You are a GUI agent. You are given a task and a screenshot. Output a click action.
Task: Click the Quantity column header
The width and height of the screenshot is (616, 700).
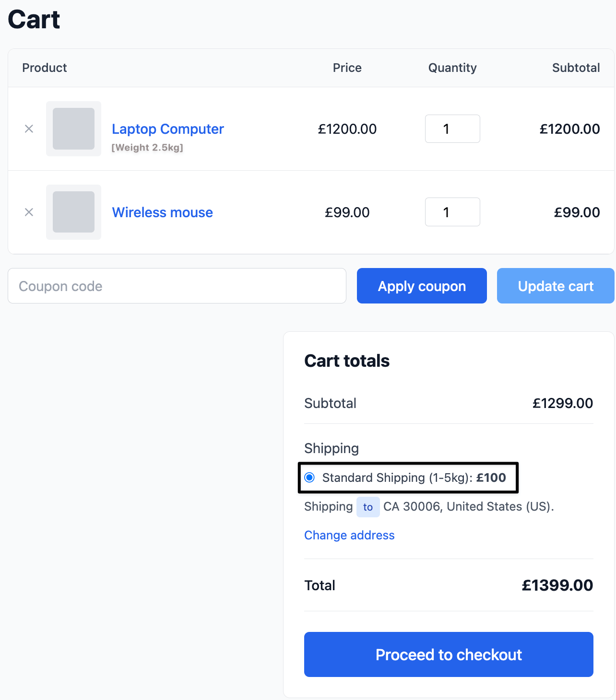[x=452, y=68]
